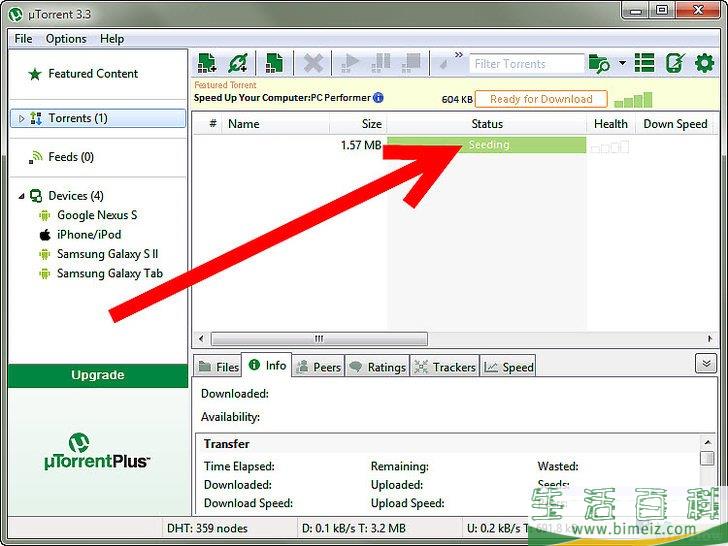Viewport: 728px width, 546px height.
Task: Click the Start torrent play icon
Action: coord(350,63)
